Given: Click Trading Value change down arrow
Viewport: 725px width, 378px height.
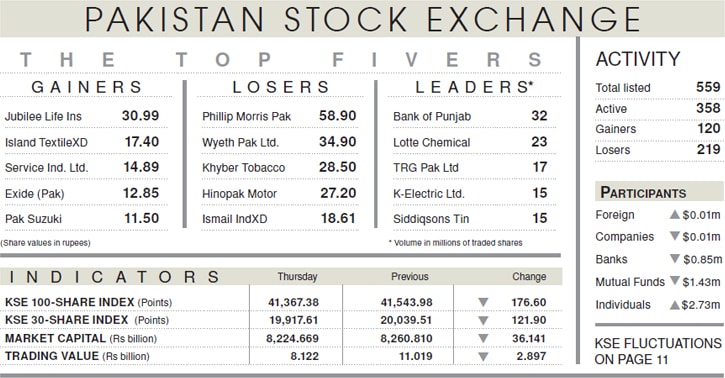Looking at the screenshot, I should [x=483, y=356].
